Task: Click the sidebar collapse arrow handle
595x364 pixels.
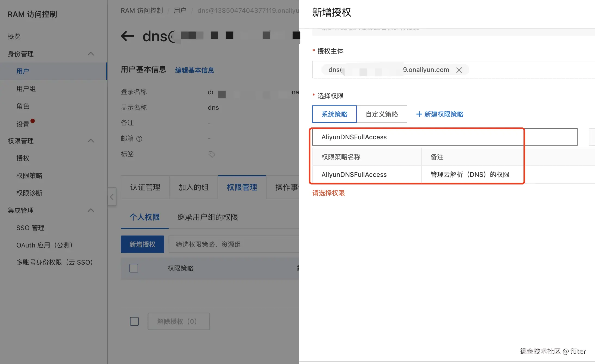Action: (x=112, y=197)
